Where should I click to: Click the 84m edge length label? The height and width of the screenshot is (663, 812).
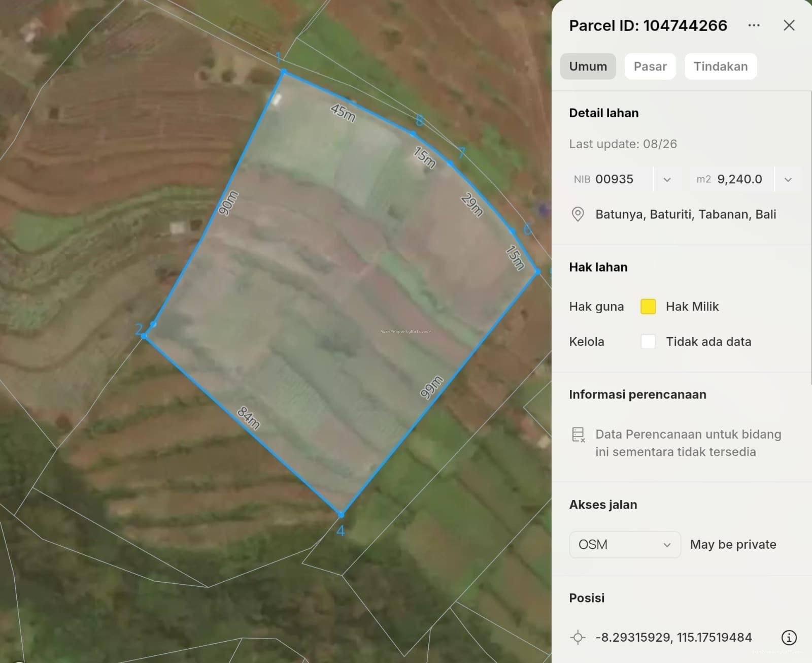[249, 418]
